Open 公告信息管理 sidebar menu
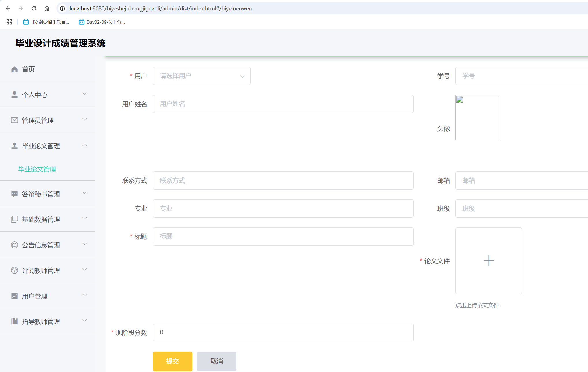Viewport: 588px width, 372px height. click(x=47, y=245)
